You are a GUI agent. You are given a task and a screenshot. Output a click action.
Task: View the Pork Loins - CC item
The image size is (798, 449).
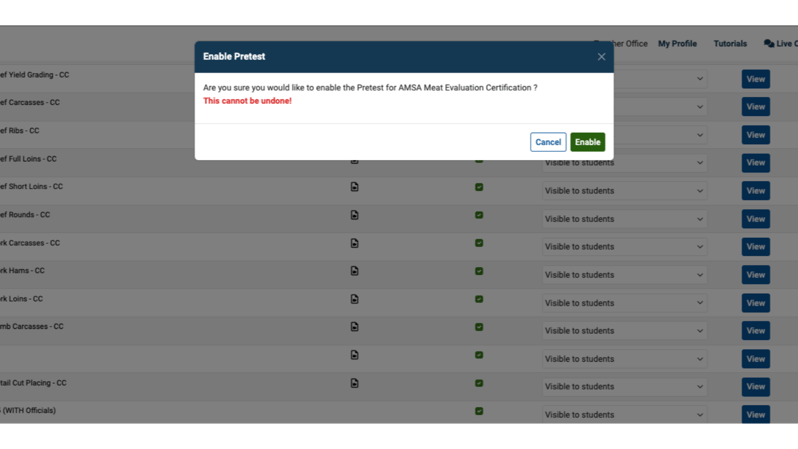point(755,303)
